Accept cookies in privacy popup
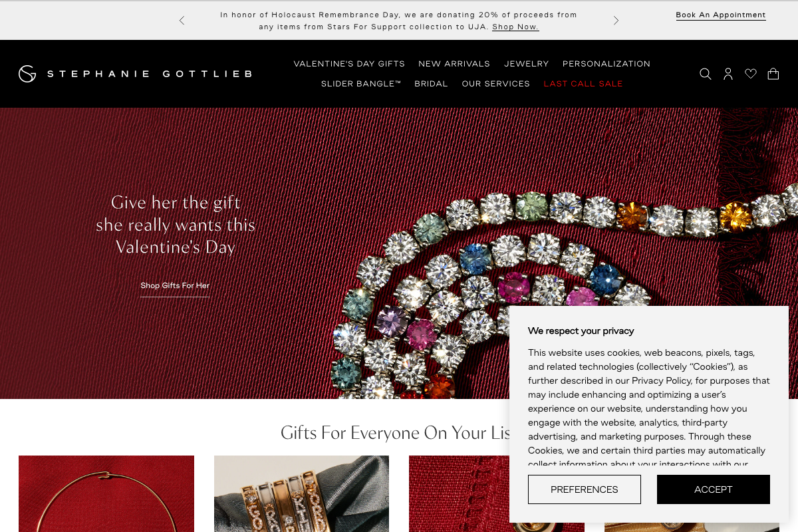This screenshot has height=532, width=798. (x=714, y=489)
